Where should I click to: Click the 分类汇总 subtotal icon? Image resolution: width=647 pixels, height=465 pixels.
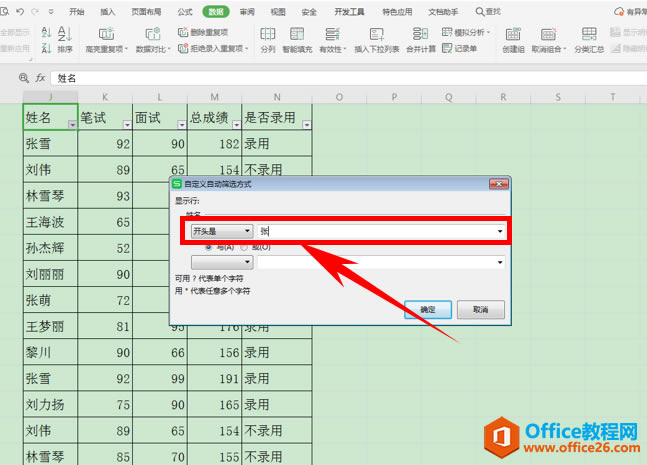(589, 34)
